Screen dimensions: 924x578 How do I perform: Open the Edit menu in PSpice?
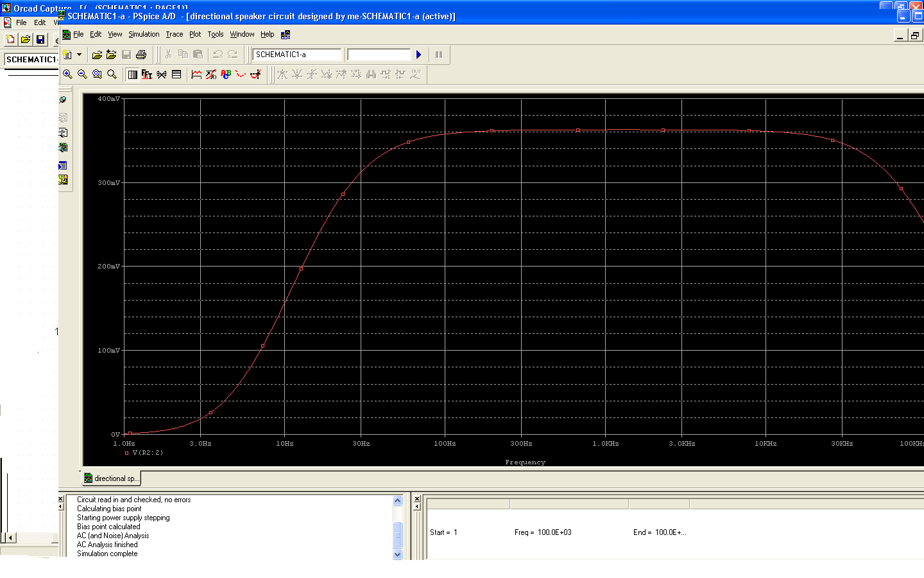click(96, 35)
